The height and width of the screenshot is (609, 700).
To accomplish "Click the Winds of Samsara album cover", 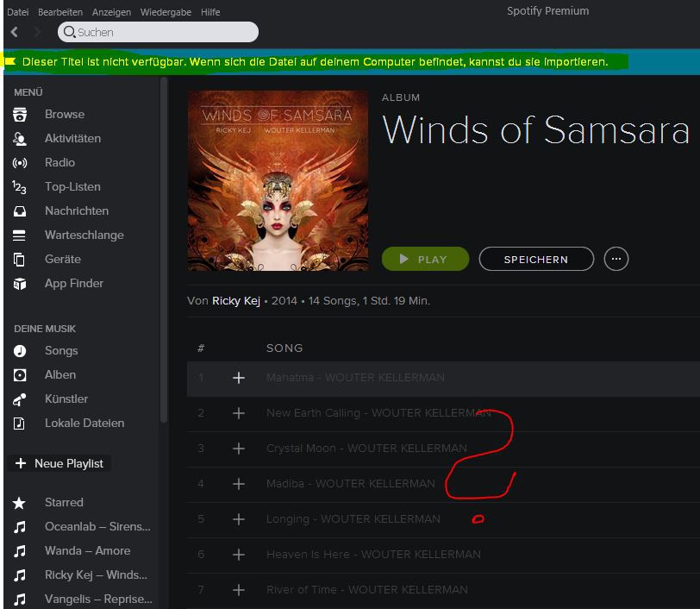I will [x=278, y=181].
